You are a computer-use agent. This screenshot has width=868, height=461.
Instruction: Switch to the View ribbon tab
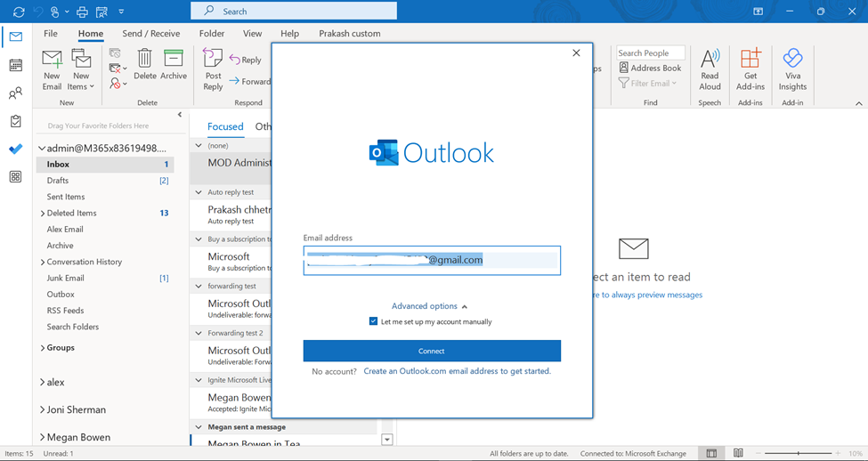pyautogui.click(x=253, y=33)
